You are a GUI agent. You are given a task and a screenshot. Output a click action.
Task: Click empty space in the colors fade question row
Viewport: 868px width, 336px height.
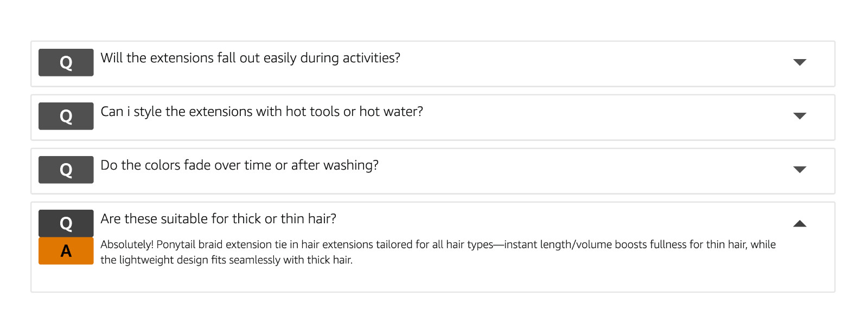click(586, 171)
